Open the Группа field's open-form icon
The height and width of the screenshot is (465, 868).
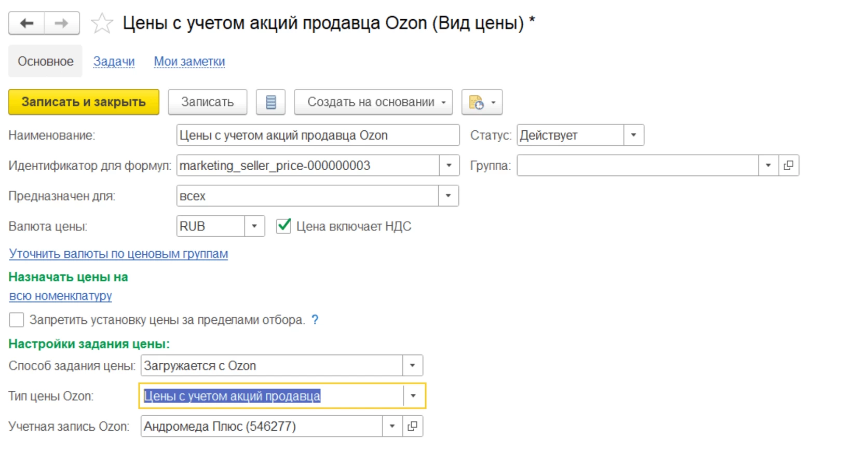coord(789,166)
